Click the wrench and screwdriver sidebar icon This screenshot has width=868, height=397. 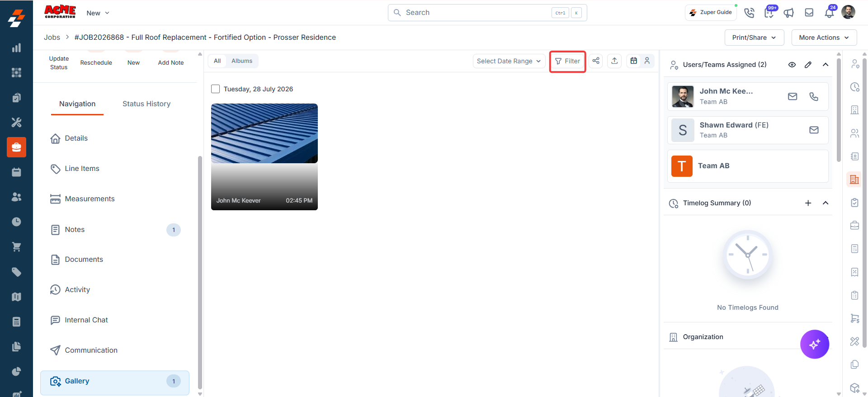(16, 122)
